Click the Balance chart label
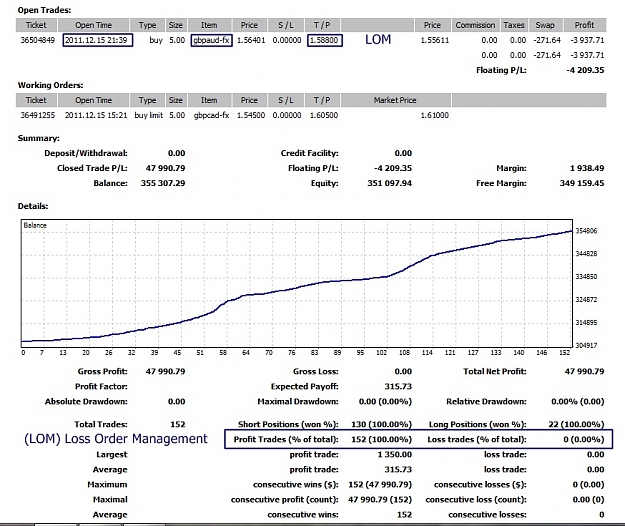Image resolution: width=625 pixels, height=526 pixels. click(35, 225)
